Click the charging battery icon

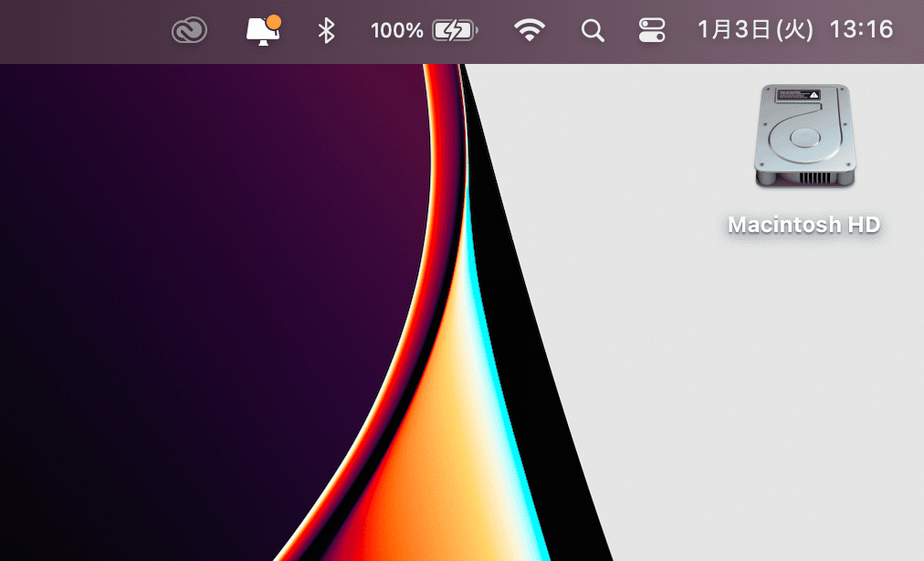tap(454, 31)
